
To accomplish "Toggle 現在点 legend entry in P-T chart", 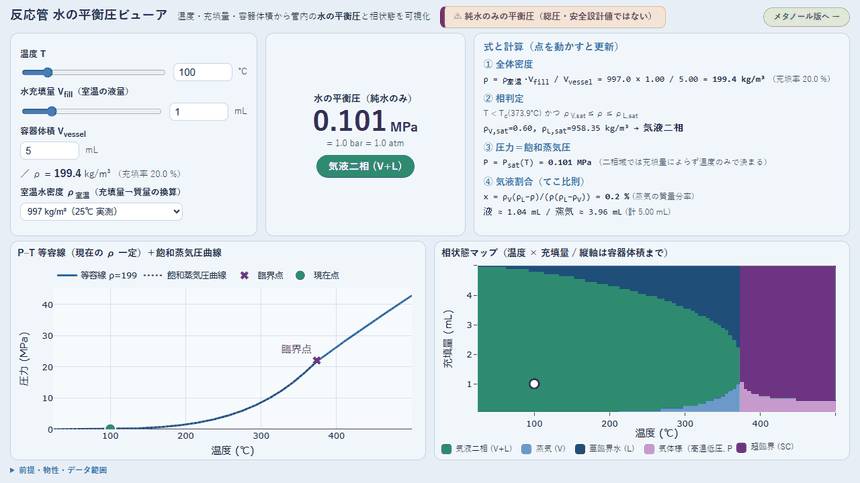I will pyautogui.click(x=317, y=275).
